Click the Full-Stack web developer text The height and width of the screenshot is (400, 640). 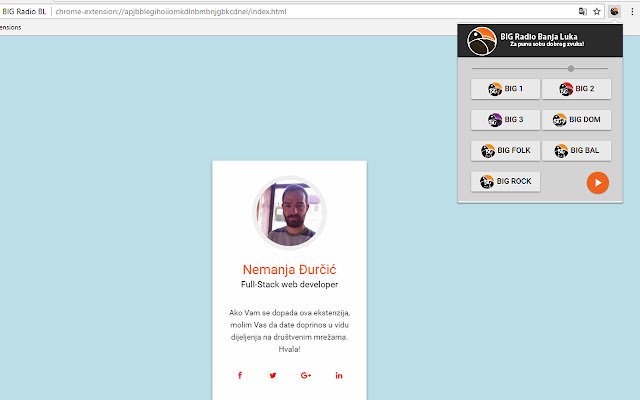[289, 284]
